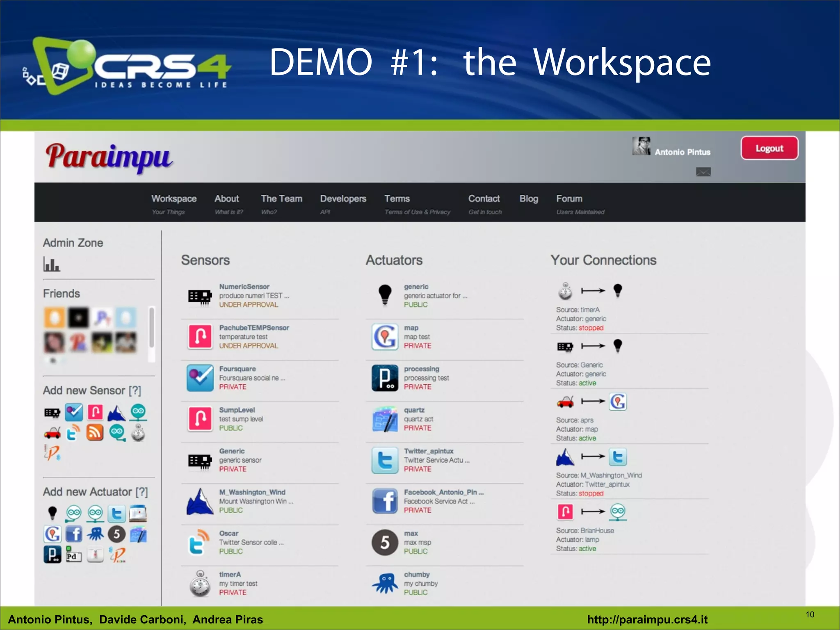Screen dimensions: 840x630
Task: Open the map actuator entry
Action: (445, 337)
